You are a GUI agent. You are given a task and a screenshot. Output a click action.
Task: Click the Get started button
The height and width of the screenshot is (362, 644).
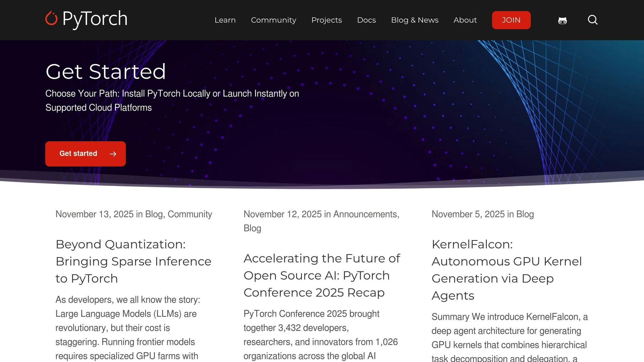point(78,154)
